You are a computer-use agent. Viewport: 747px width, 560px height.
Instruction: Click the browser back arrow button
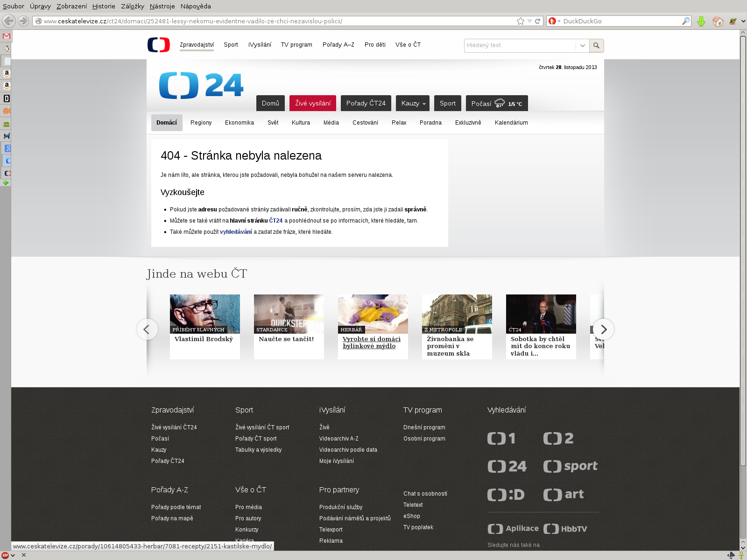click(9, 21)
